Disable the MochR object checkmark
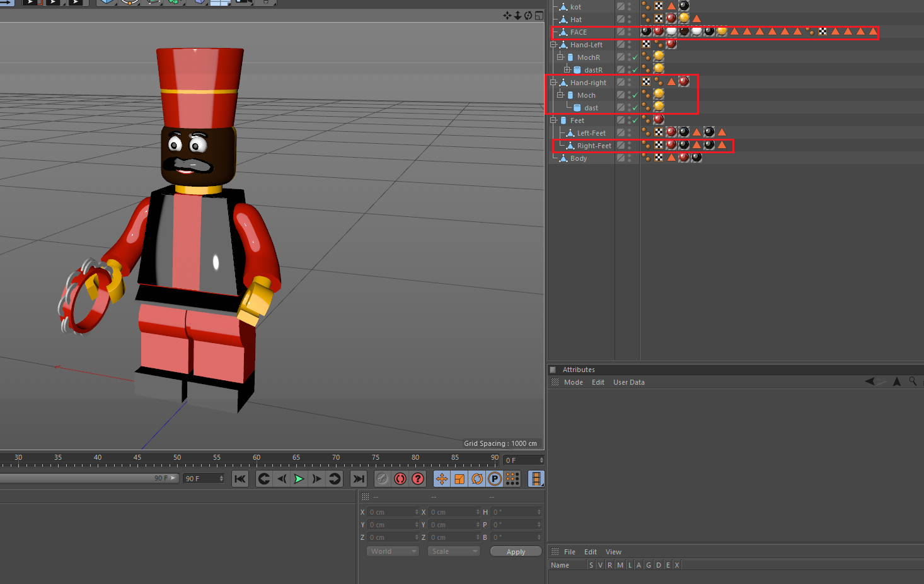The image size is (924, 584). point(635,57)
